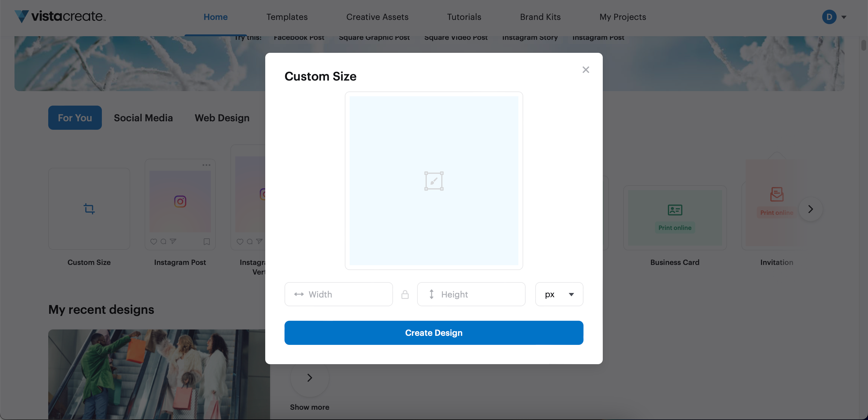Click the canvas resize icon in preview
The image size is (868, 420).
pos(434,181)
